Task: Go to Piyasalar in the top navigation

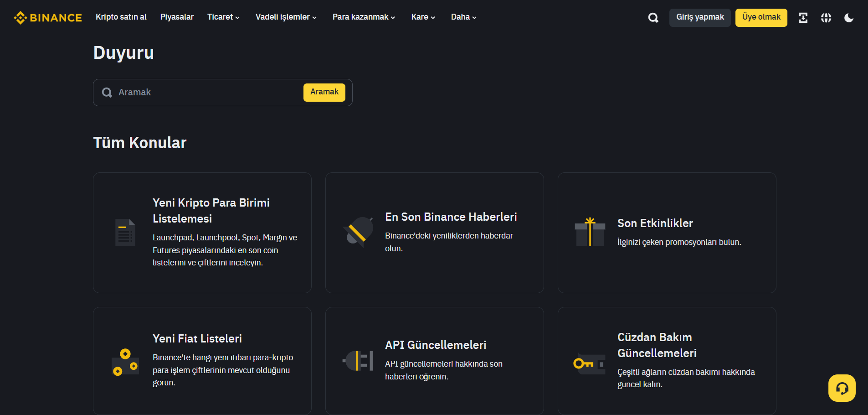Action: (x=177, y=17)
